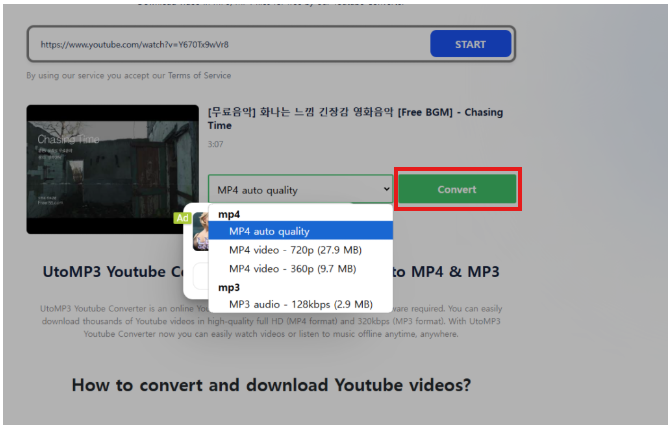Click the video title ending in Chasing Time

point(355,119)
